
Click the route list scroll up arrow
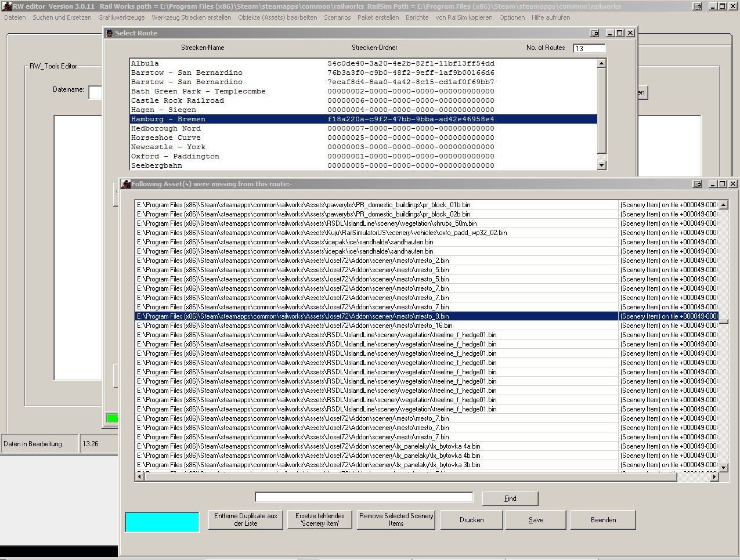[601, 63]
